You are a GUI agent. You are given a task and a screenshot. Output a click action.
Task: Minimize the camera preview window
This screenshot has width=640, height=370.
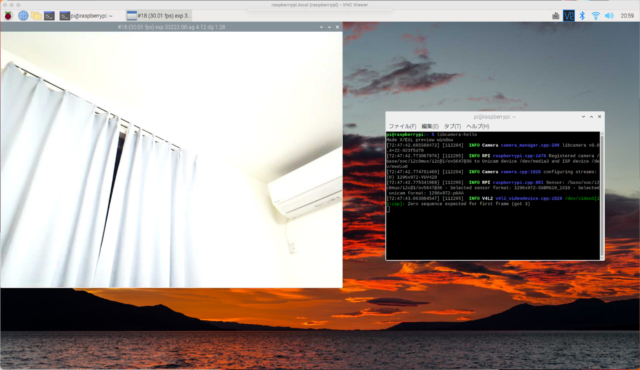point(321,27)
